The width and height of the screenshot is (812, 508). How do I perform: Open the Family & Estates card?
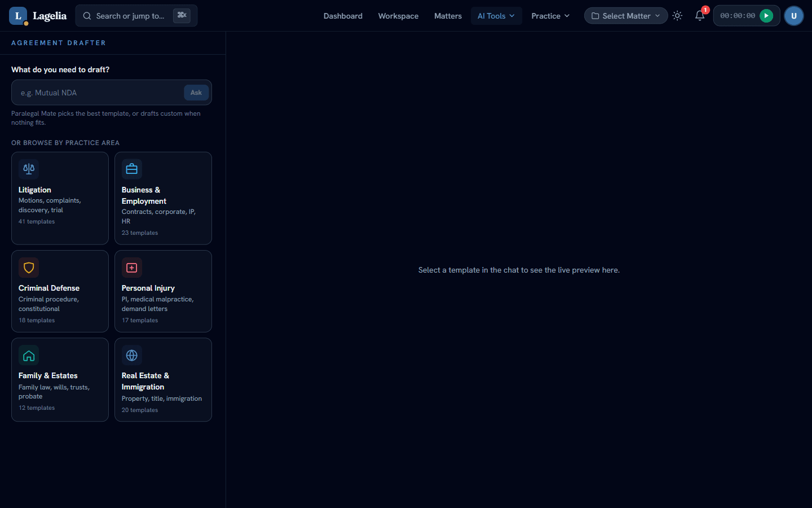[x=60, y=380]
